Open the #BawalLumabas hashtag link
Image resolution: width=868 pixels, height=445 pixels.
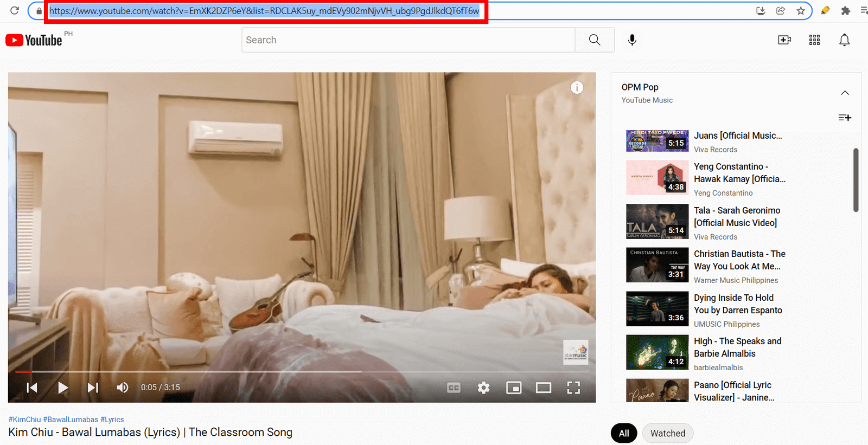[x=71, y=420]
